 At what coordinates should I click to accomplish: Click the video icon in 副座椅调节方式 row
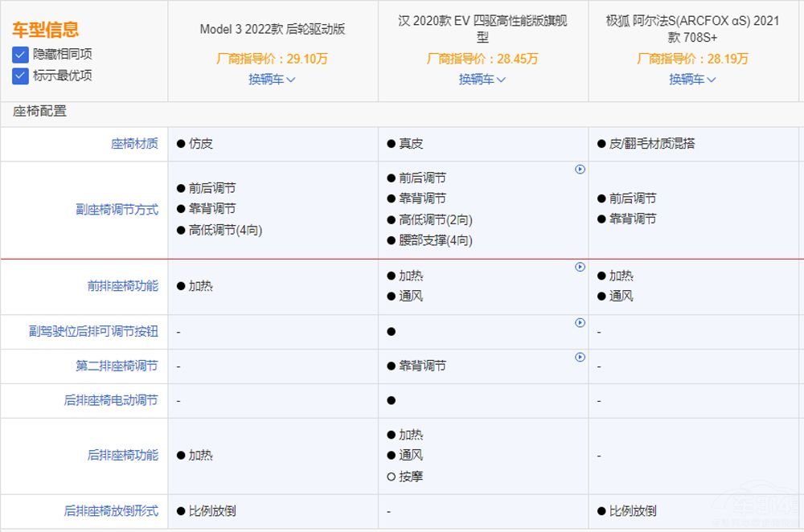(x=580, y=170)
